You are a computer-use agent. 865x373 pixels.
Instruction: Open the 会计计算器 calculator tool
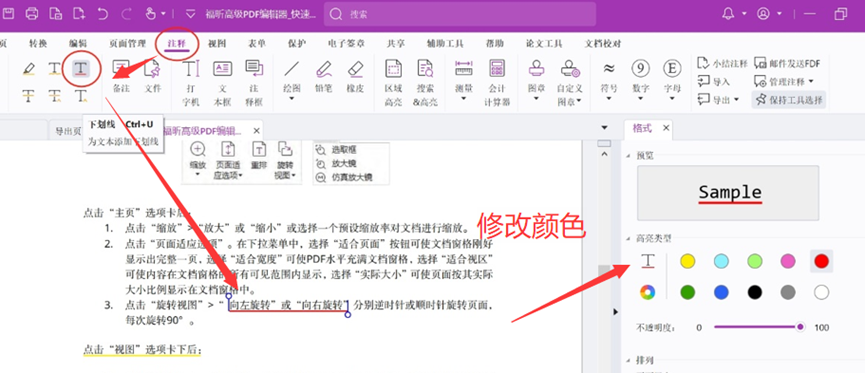pyautogui.click(x=497, y=83)
